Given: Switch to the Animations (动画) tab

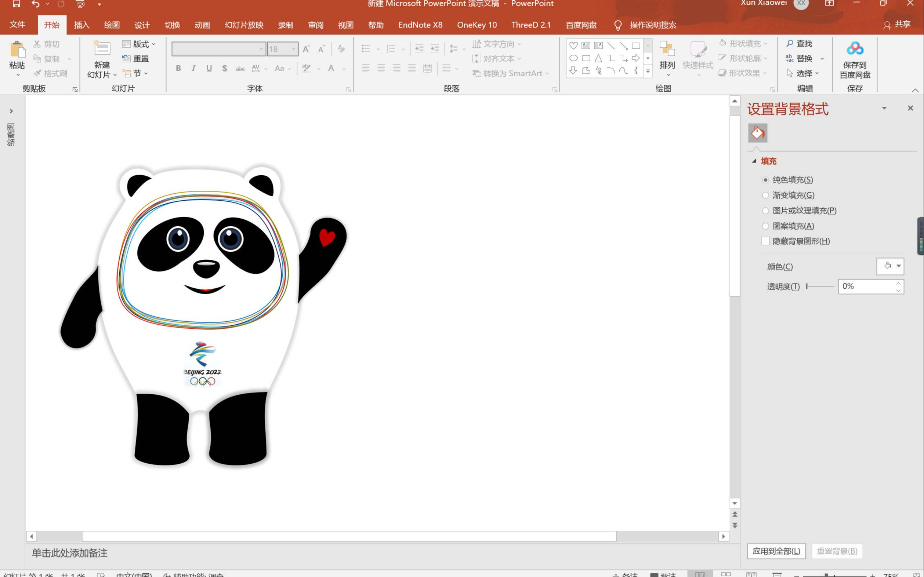Looking at the screenshot, I should tap(202, 25).
